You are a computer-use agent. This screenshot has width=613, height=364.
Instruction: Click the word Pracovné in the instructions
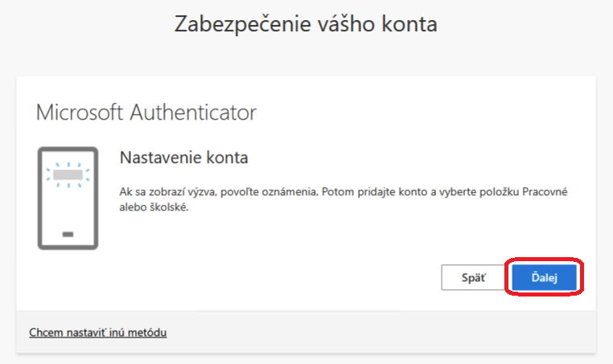(x=545, y=192)
